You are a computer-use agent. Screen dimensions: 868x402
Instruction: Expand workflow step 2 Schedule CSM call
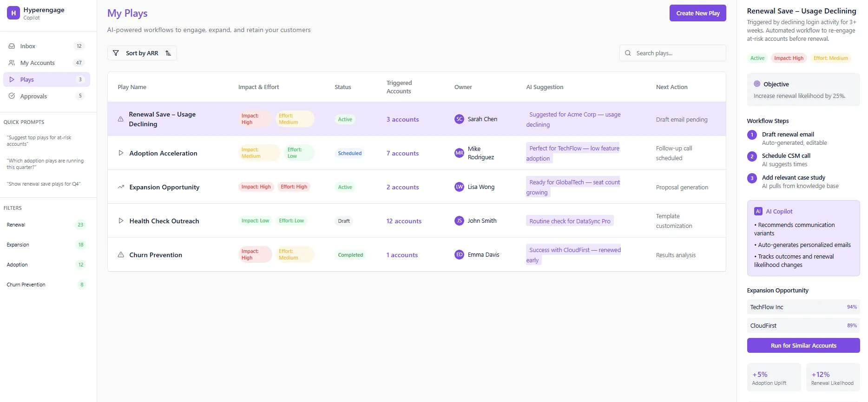(786, 156)
